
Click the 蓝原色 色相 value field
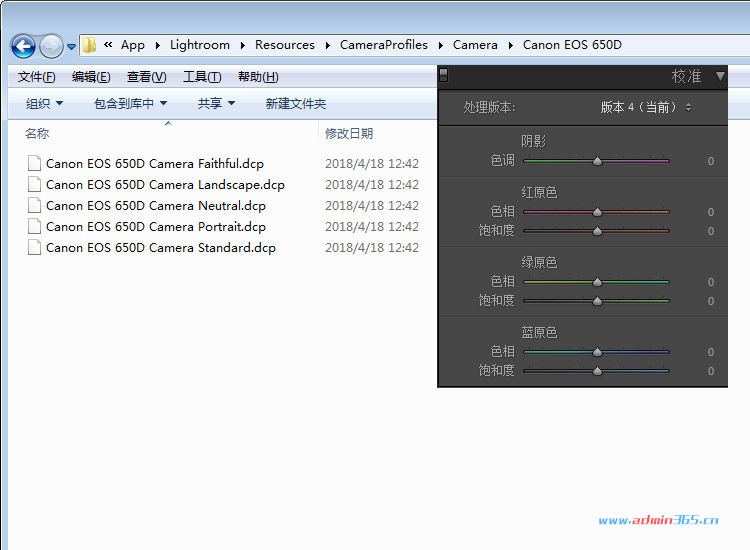[x=711, y=352]
